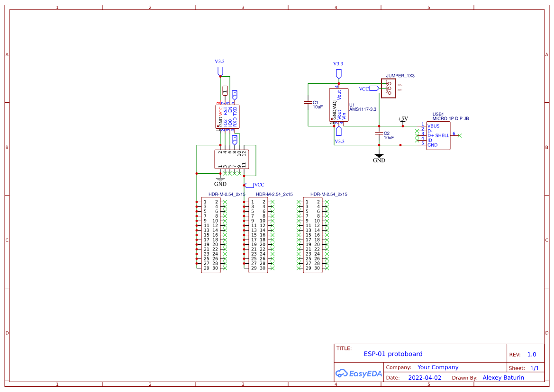Click the V3.3 flag feeding the regulator input
554x392 pixels.
click(339, 72)
